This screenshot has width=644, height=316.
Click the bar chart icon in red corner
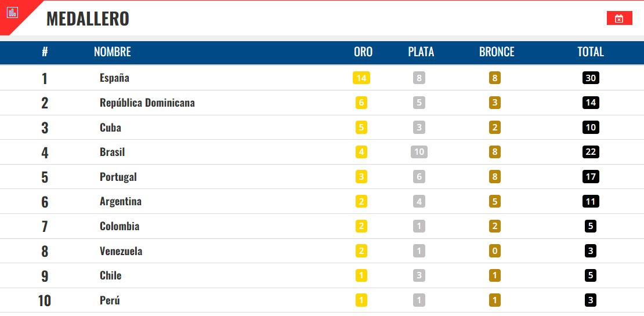tap(12, 12)
